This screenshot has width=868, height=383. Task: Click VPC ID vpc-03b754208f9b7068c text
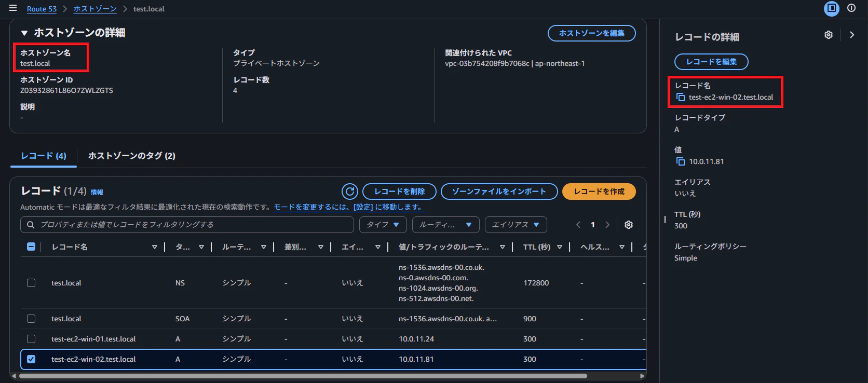(487, 63)
